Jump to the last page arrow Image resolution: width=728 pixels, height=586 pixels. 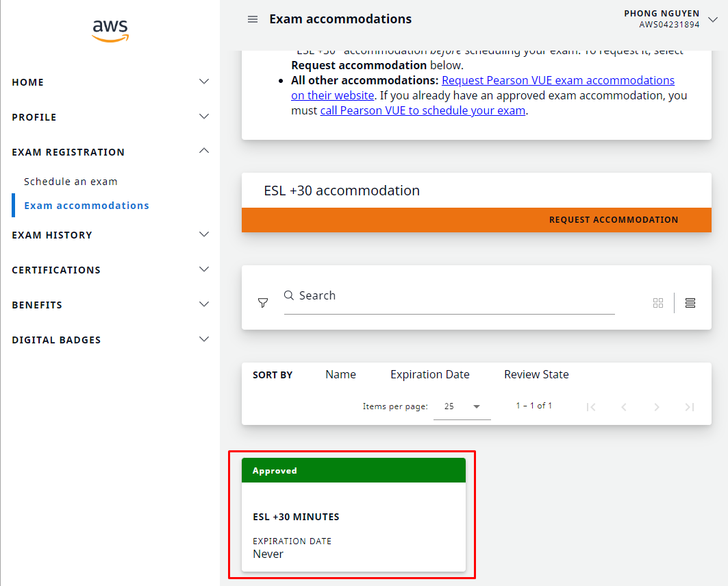690,407
